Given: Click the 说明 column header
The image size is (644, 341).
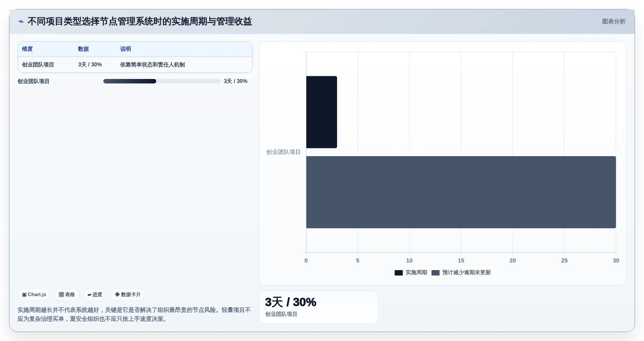Looking at the screenshot, I should point(126,49).
